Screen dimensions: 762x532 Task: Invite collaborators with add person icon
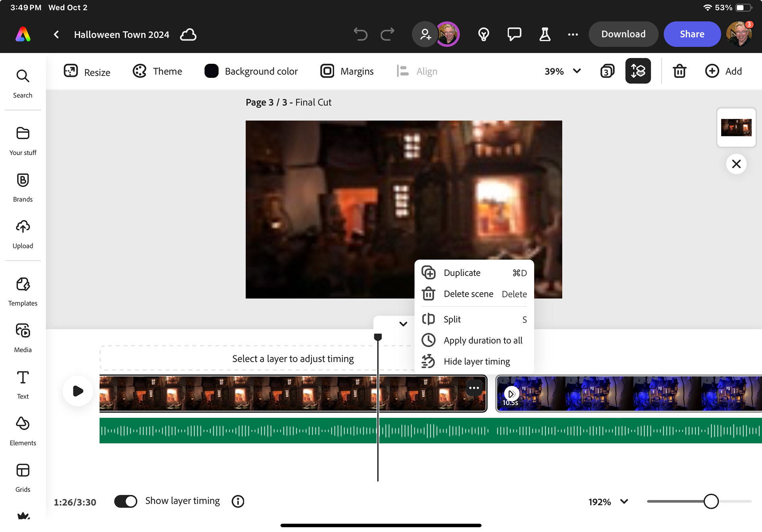425,35
